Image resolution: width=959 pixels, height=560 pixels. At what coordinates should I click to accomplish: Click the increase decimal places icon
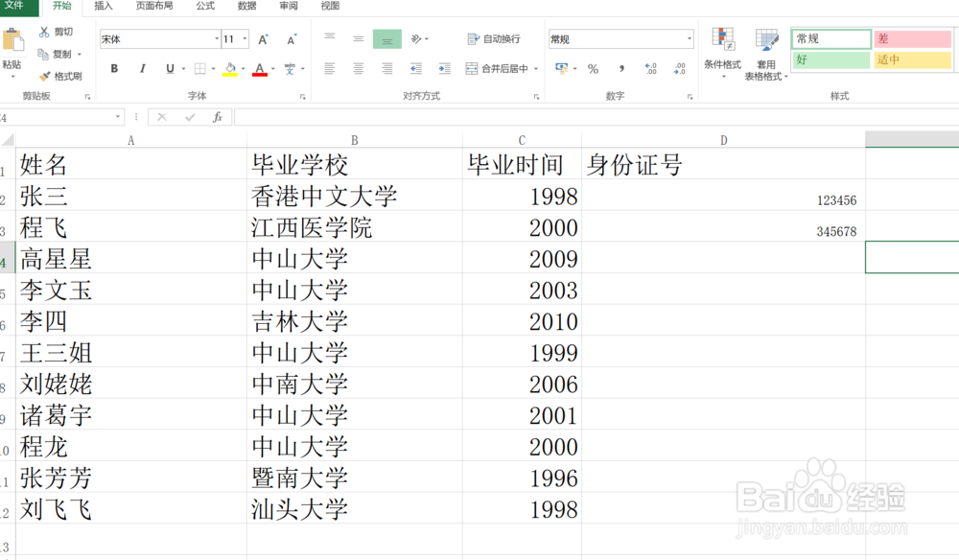coord(651,69)
